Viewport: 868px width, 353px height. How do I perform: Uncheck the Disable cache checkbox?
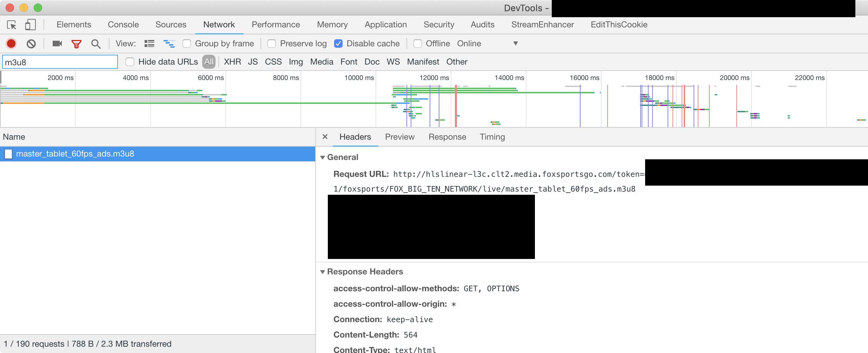click(x=338, y=44)
